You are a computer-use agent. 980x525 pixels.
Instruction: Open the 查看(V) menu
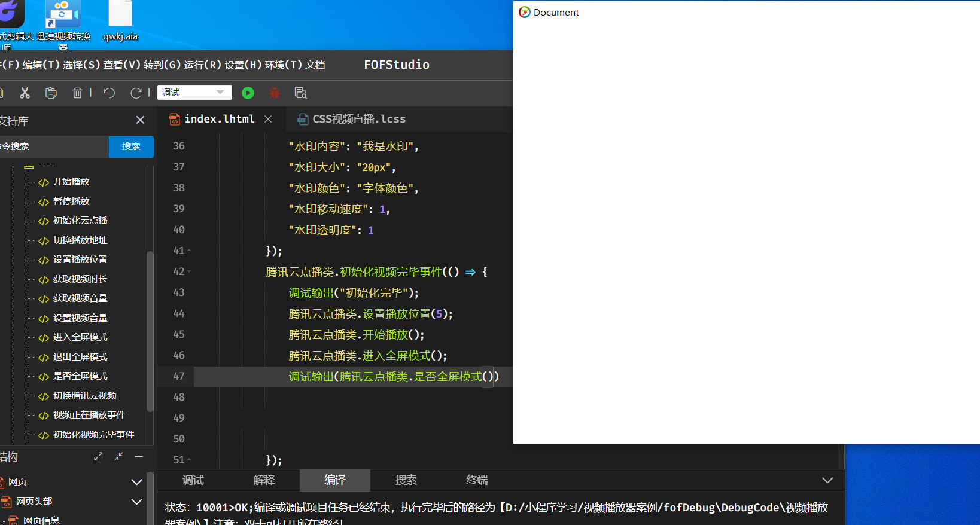(122, 65)
